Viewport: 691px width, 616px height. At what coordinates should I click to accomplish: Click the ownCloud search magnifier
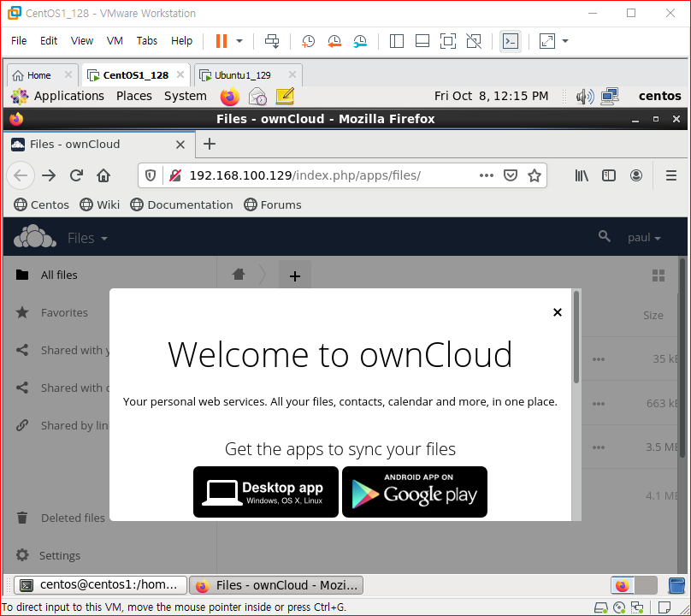pyautogui.click(x=604, y=237)
